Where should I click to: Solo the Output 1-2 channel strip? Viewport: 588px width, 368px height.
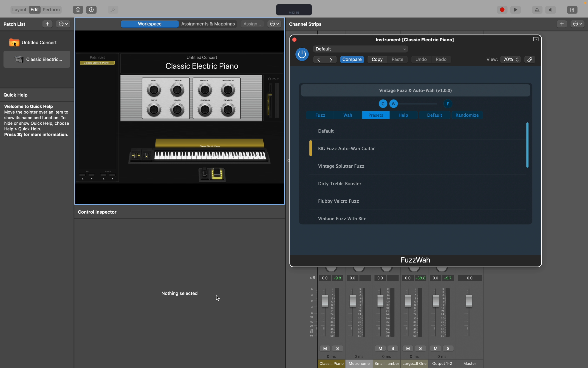click(x=448, y=348)
